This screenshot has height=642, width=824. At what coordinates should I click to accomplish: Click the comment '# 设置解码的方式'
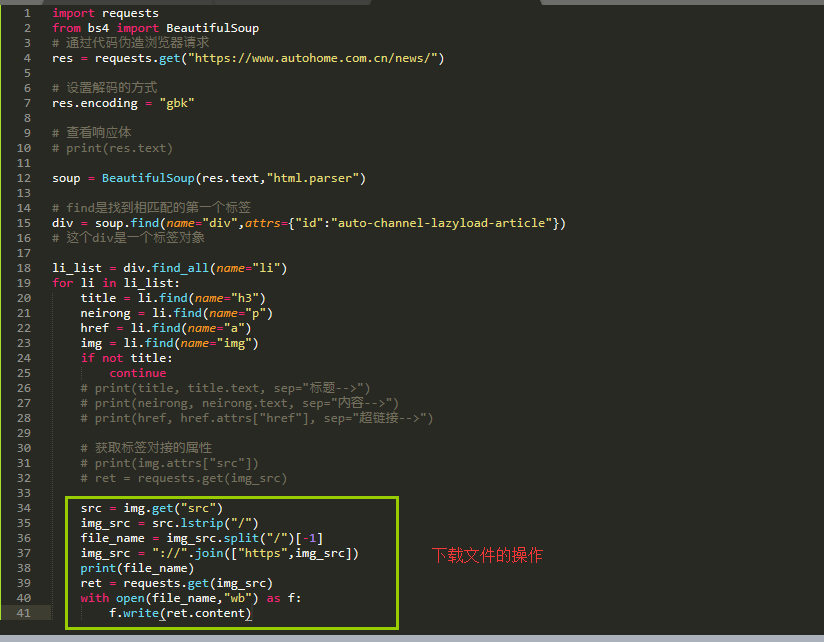[x=105, y=88]
